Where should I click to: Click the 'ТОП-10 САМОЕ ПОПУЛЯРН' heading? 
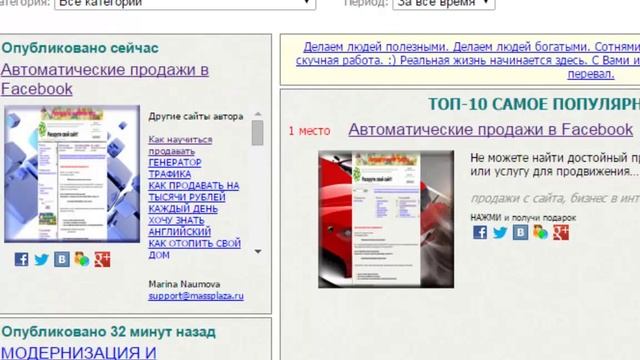(x=534, y=104)
